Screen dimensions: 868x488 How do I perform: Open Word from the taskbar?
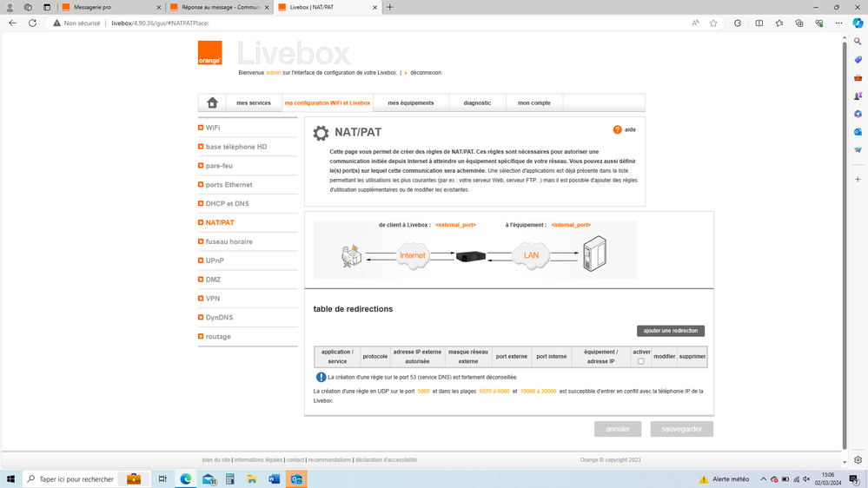tap(275, 479)
